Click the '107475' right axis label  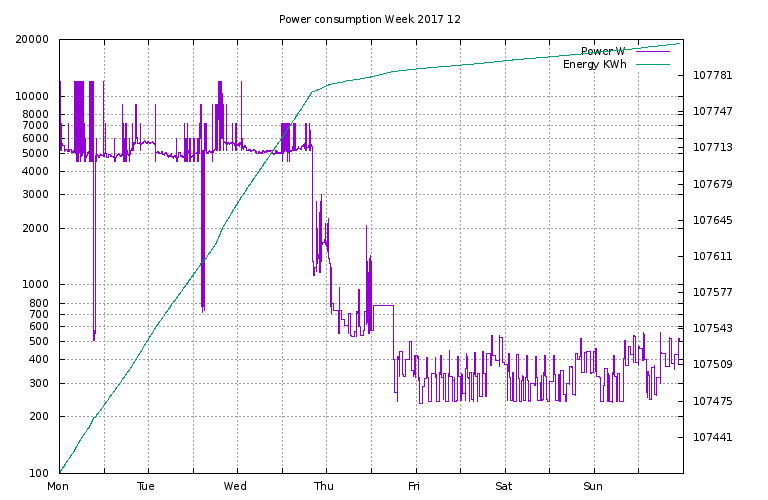[713, 402]
